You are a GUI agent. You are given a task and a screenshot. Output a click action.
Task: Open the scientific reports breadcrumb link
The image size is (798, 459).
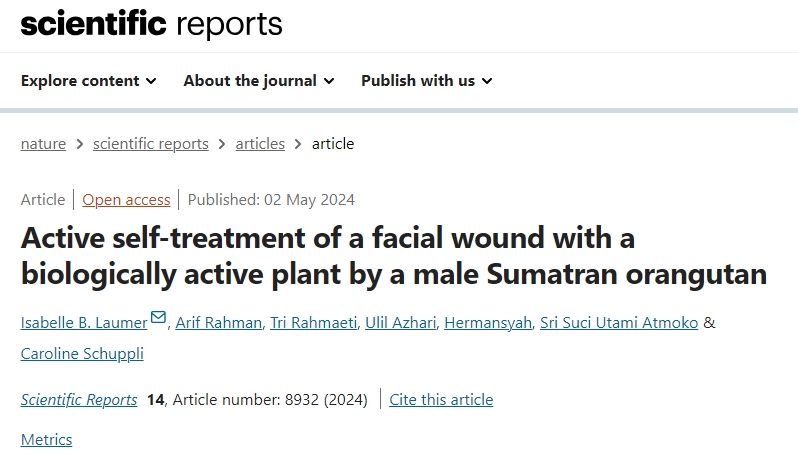[x=151, y=144]
